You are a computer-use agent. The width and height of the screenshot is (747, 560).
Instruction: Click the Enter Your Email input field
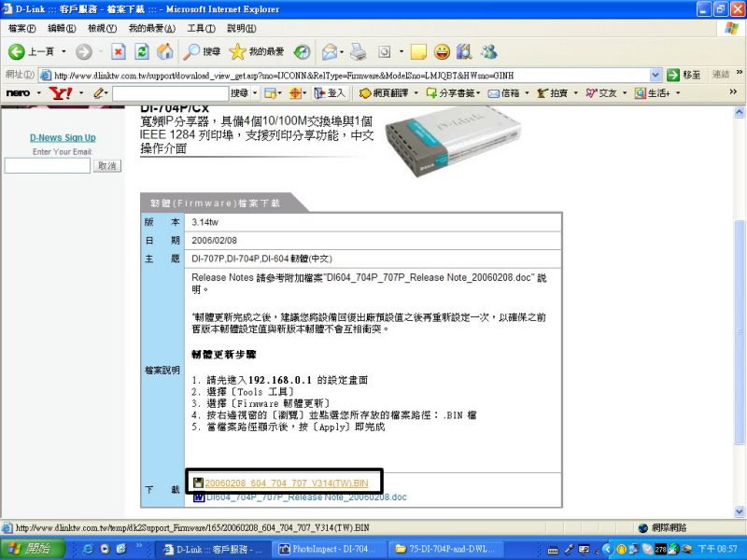coord(48,166)
